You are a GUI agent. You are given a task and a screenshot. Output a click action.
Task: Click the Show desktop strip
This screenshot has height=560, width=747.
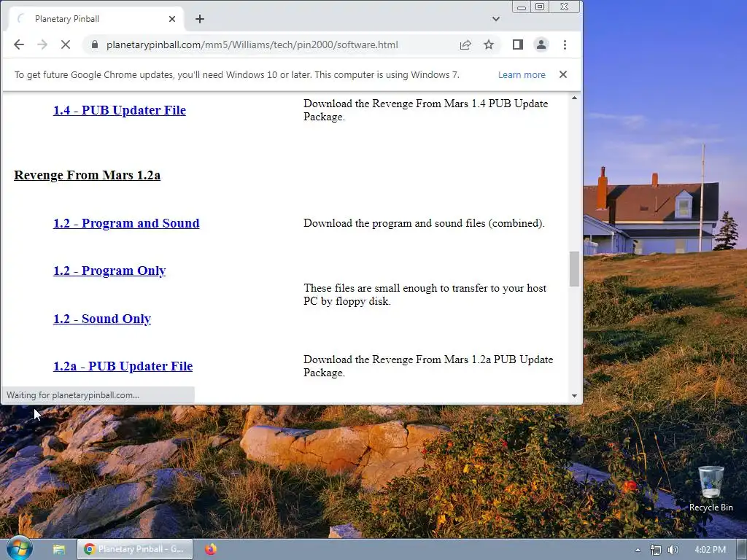742,550
